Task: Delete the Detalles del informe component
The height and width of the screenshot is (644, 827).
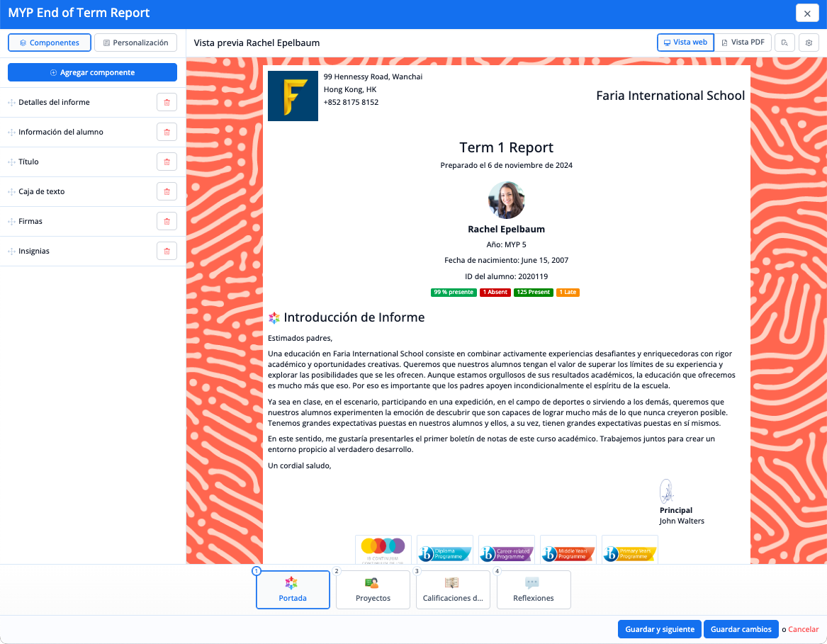Action: (x=167, y=103)
